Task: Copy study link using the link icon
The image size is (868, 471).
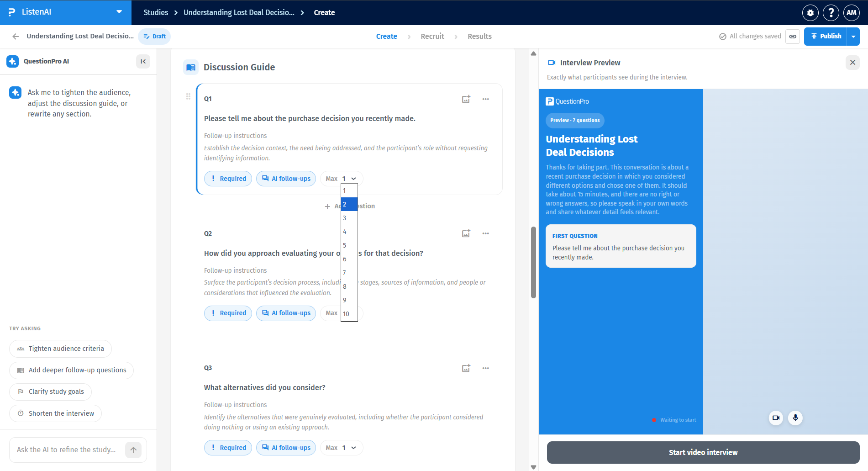Action: 793,37
